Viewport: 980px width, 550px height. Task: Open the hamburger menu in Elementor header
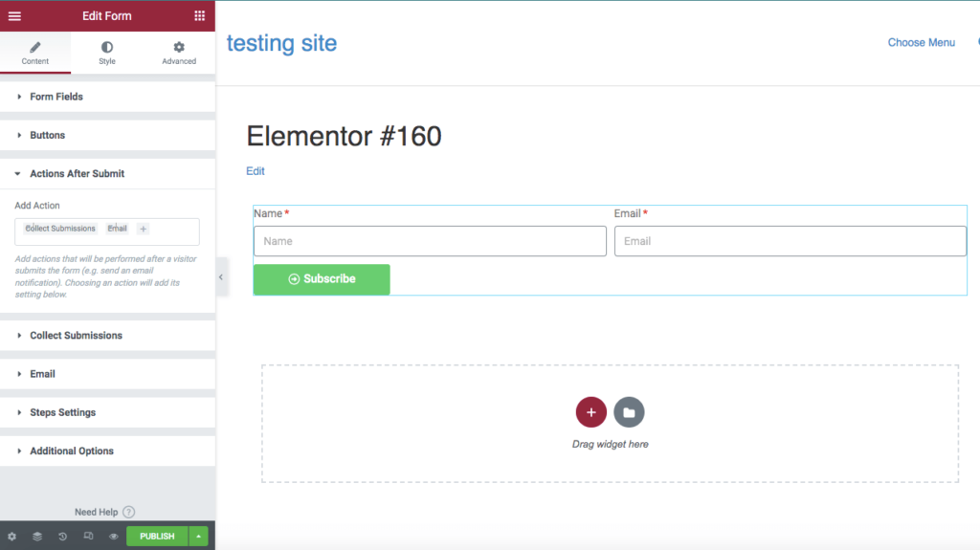pyautogui.click(x=14, y=15)
